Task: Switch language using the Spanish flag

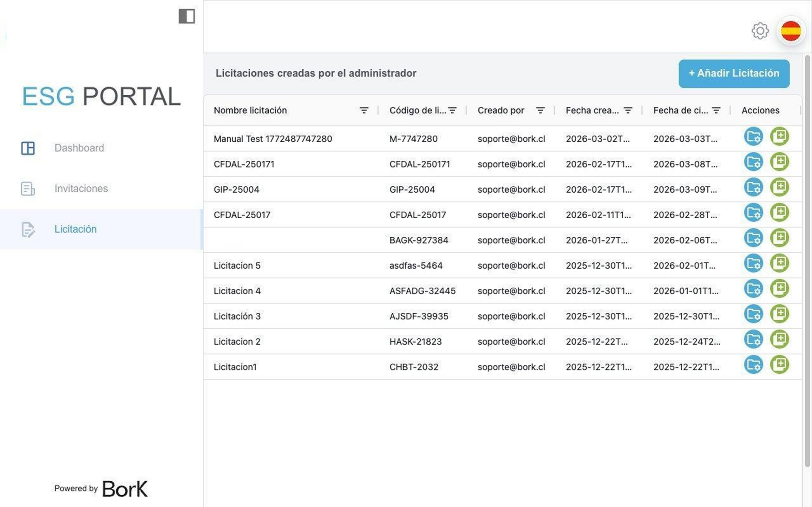Action: point(790,31)
